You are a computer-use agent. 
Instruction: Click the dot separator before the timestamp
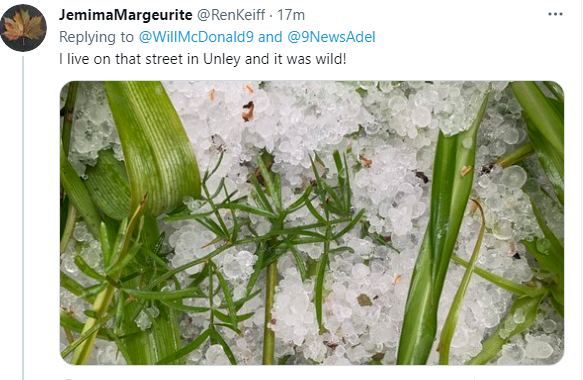(x=271, y=16)
